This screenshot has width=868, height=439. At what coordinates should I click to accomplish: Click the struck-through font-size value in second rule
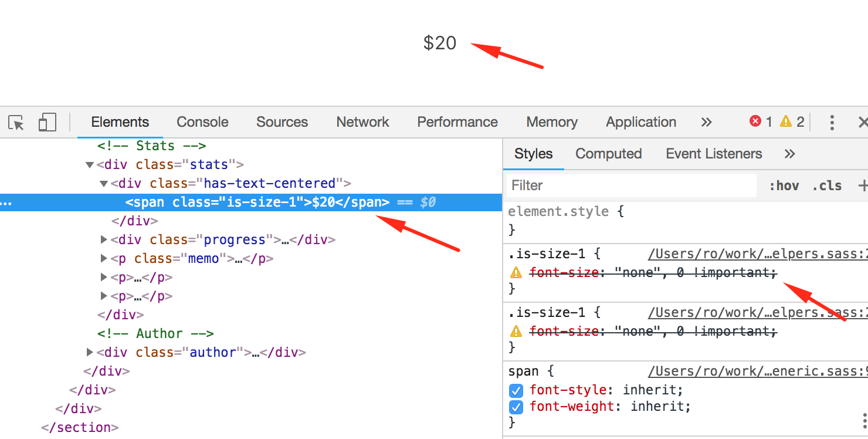(x=691, y=331)
